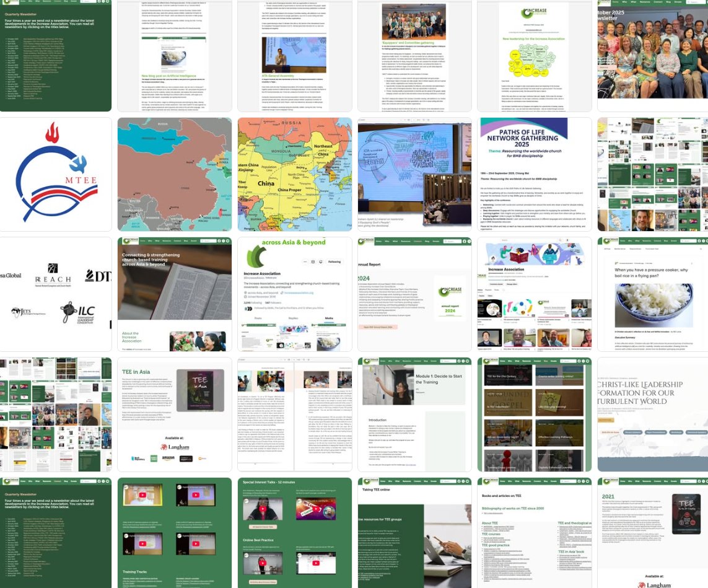Open the 'Equippers' and Committee gathering' thumbnail
This screenshot has height=588, width=708.
pyautogui.click(x=414, y=56)
